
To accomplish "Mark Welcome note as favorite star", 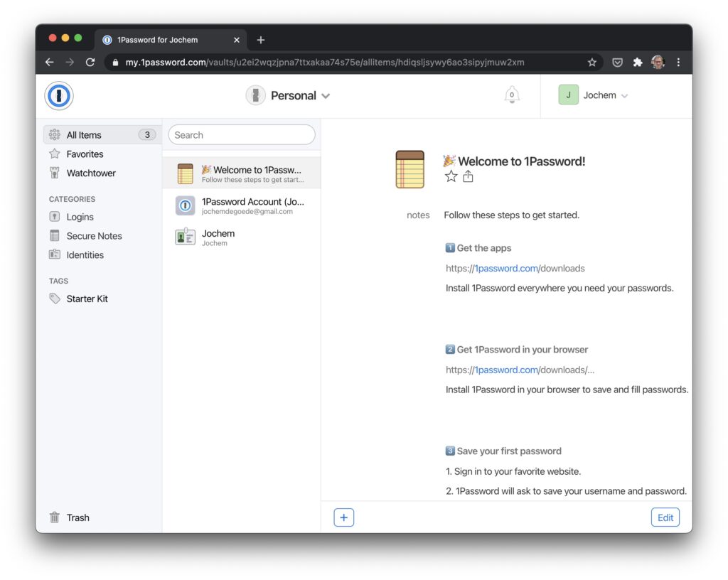I will pos(451,176).
